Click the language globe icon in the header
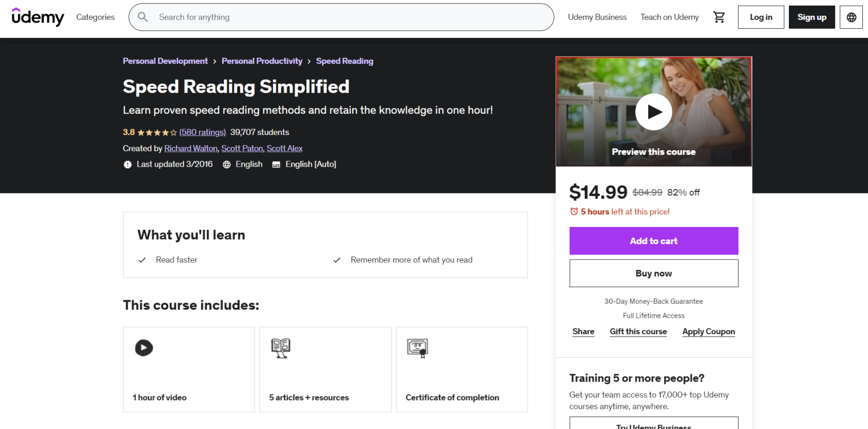The height and width of the screenshot is (429, 868). click(x=850, y=17)
